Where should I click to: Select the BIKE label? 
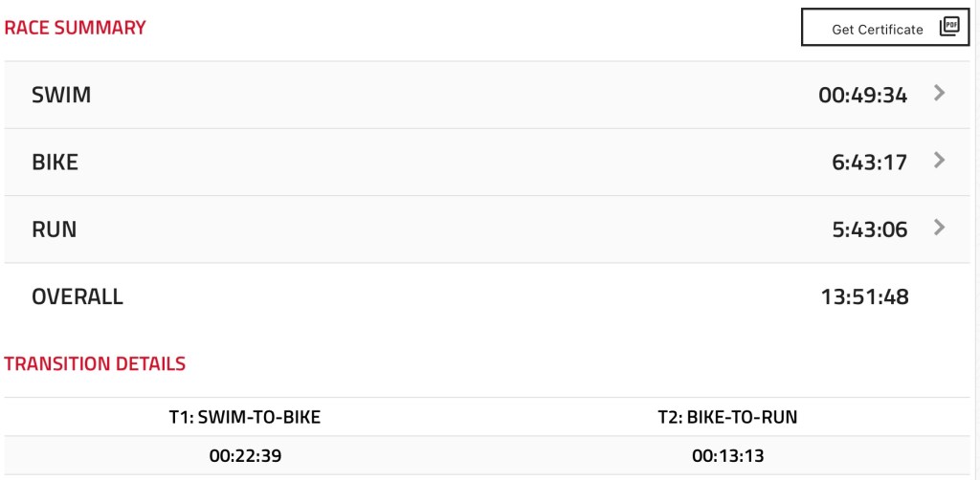(55, 162)
